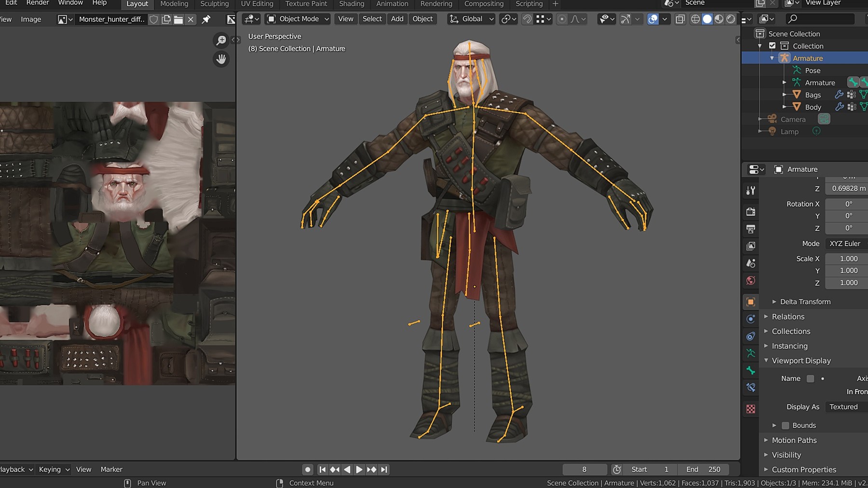Unpin the Monster_hunter image in Image Editor
Image resolution: width=868 pixels, height=488 pixels.
205,19
